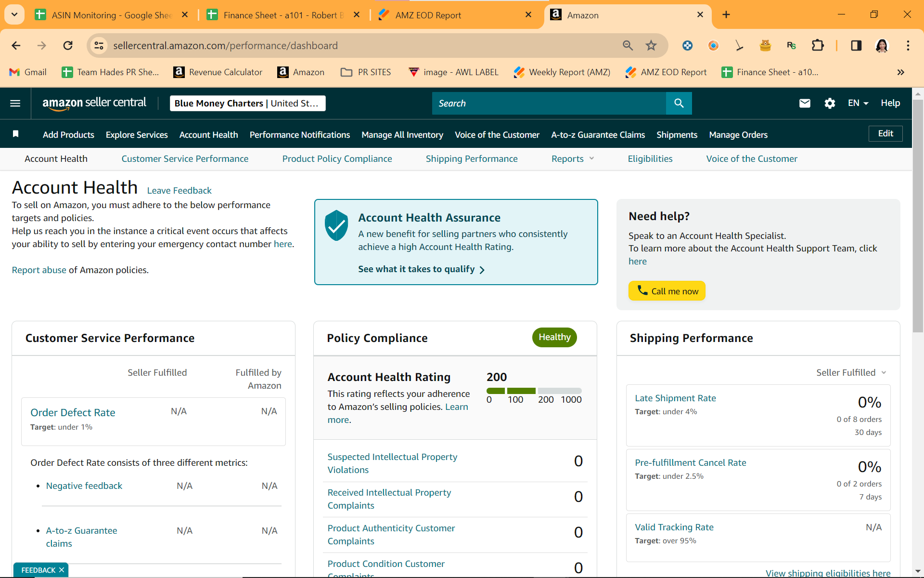The image size is (924, 578).
Task: Open the settings gear in Seller Central
Action: pos(830,103)
